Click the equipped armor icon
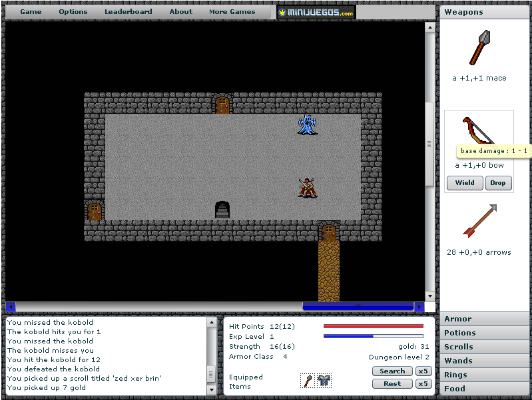Image resolution: width=532 pixels, height=400 pixels. (324, 381)
